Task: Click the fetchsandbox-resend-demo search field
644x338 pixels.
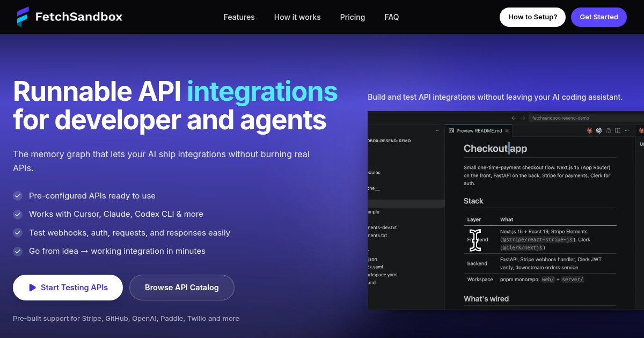Action: [586, 118]
